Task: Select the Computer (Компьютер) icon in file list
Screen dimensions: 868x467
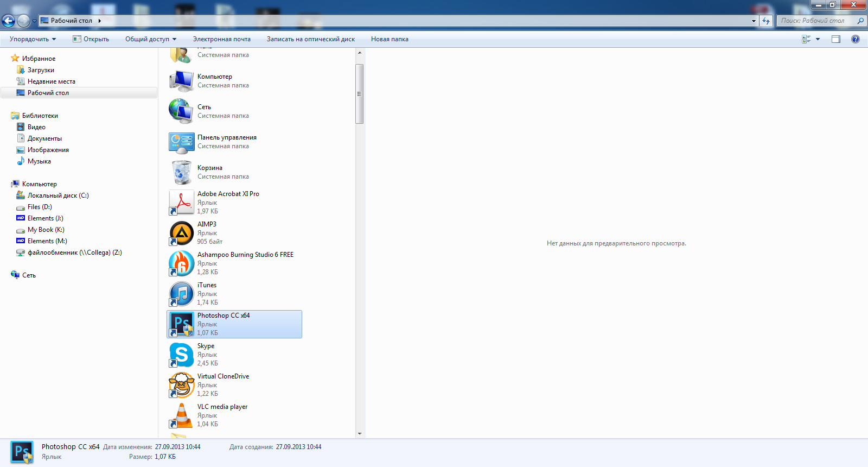Action: pyautogui.click(x=182, y=81)
